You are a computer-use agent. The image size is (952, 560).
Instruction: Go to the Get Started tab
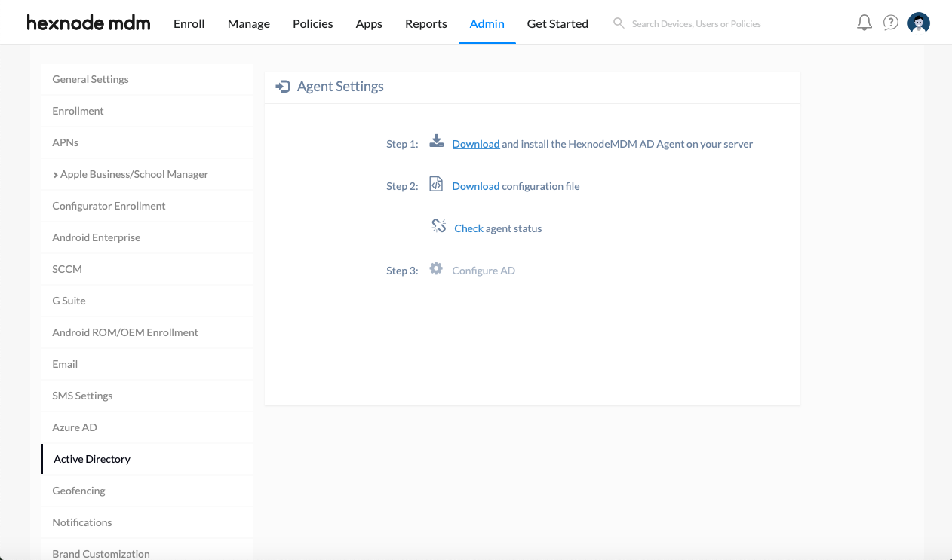(557, 23)
